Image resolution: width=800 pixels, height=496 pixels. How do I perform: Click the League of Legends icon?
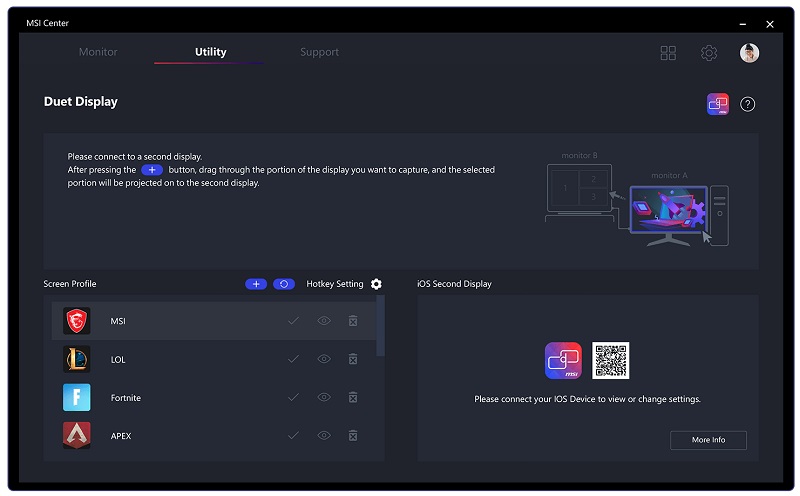click(77, 359)
